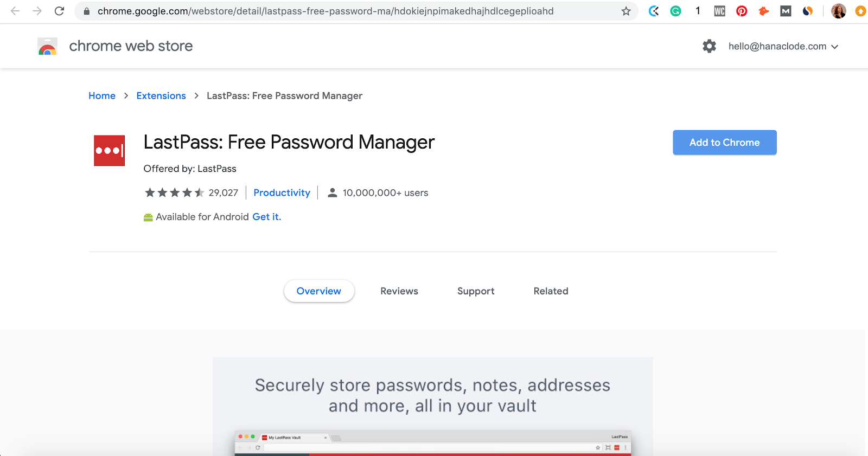Reload the current page

[60, 11]
